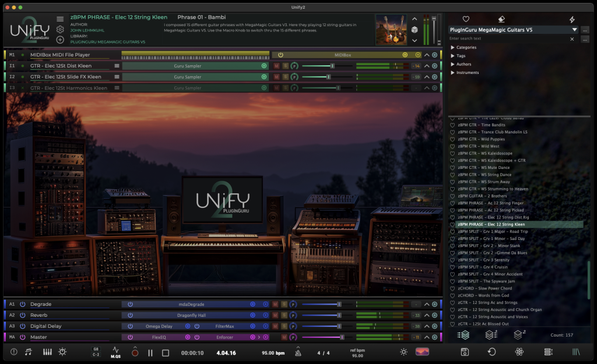Adjust the Master layer volume slider
597x364 pixels.
[x=341, y=337]
